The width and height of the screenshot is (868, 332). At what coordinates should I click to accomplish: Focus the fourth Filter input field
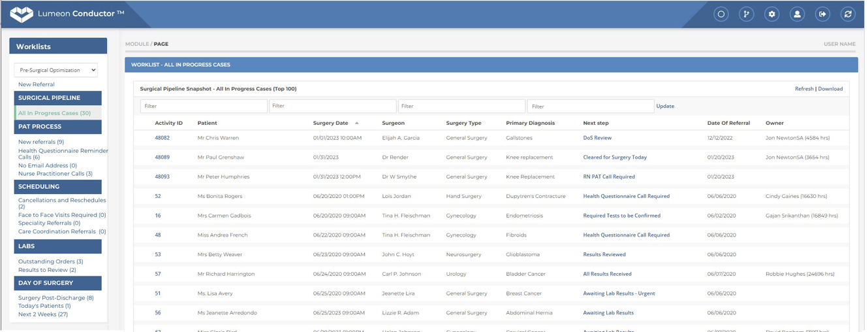(x=592, y=107)
